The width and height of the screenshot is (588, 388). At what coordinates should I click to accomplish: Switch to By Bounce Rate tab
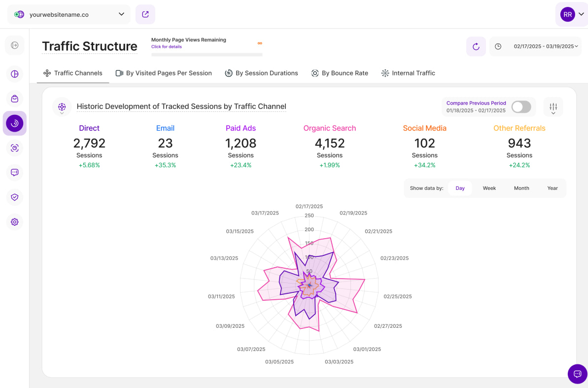[340, 73]
